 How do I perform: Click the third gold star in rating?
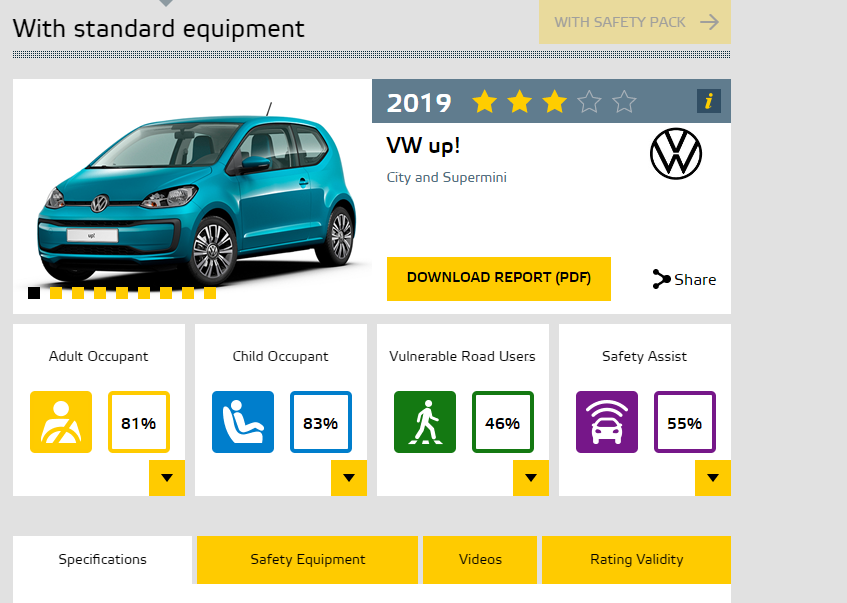point(555,102)
